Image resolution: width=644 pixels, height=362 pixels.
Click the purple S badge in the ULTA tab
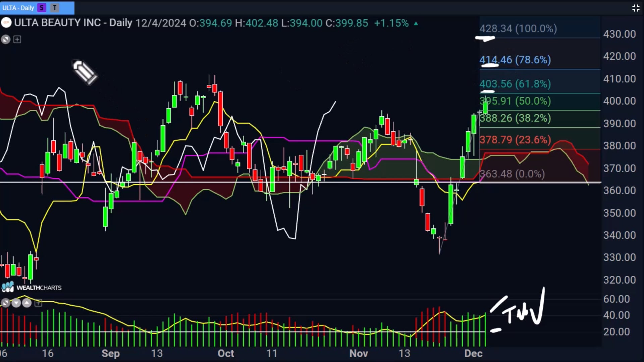pyautogui.click(x=42, y=8)
